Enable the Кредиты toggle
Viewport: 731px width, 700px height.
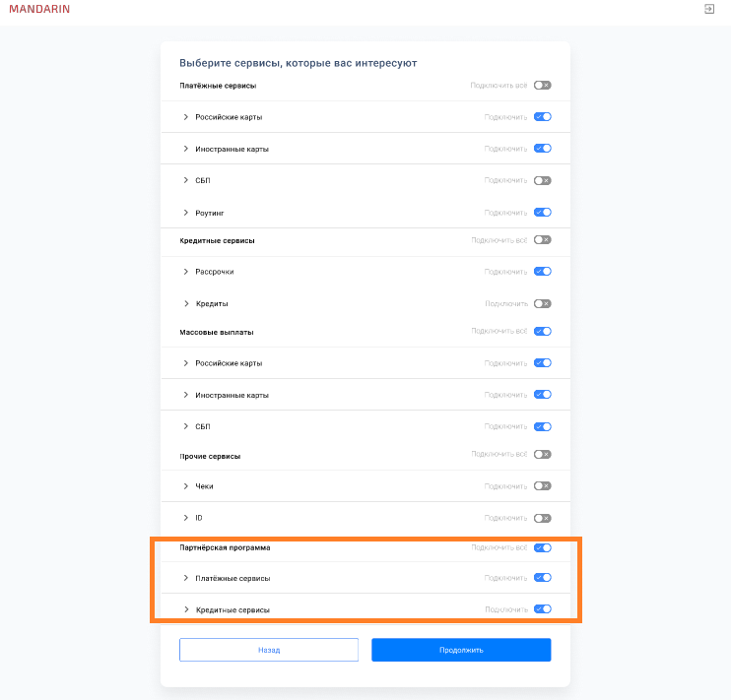(x=542, y=303)
